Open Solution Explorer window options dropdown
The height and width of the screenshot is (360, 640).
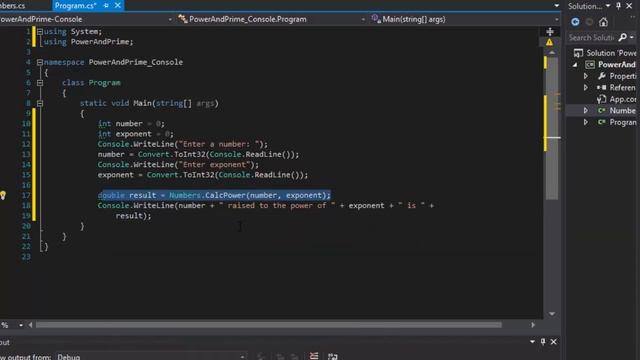coord(608,6)
